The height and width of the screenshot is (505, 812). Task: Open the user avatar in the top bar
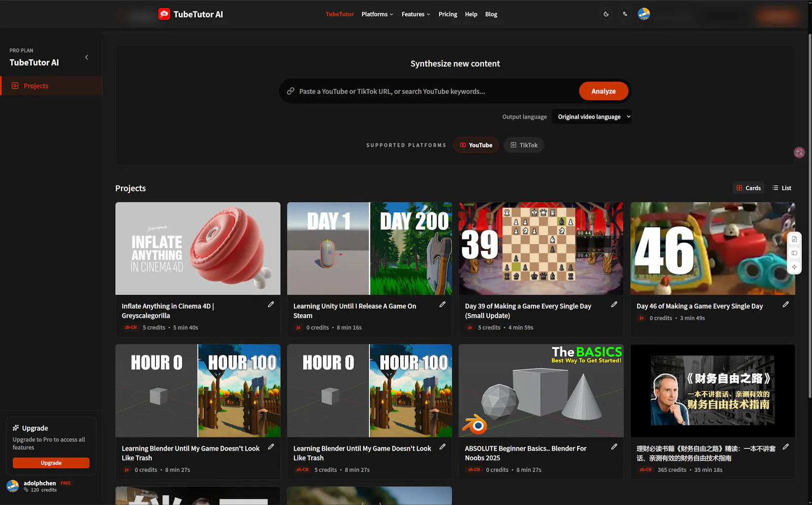click(644, 14)
